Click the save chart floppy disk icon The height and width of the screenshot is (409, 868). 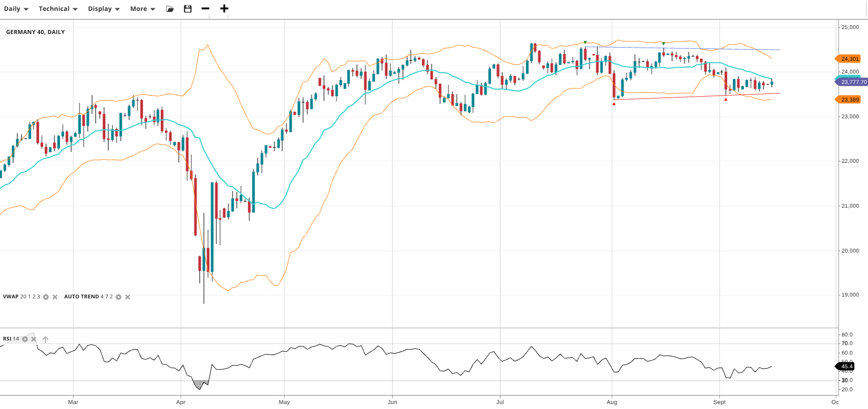click(x=187, y=9)
